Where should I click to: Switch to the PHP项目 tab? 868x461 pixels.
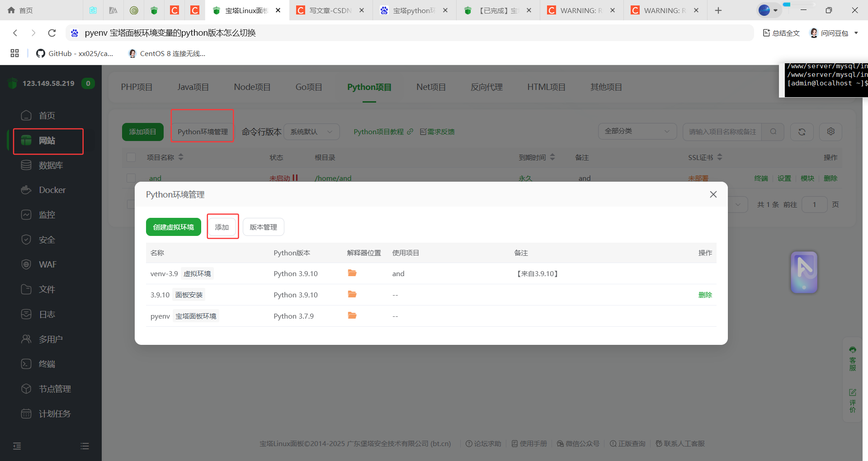pyautogui.click(x=137, y=87)
